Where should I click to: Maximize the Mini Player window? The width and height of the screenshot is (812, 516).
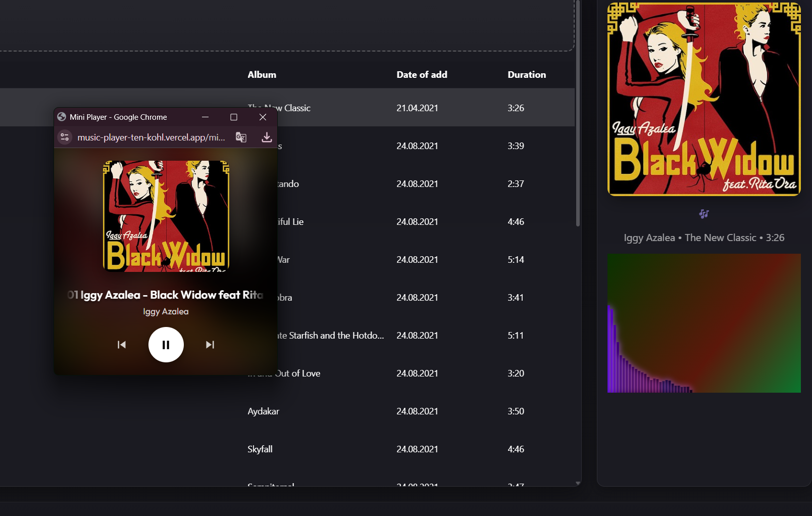[234, 117]
